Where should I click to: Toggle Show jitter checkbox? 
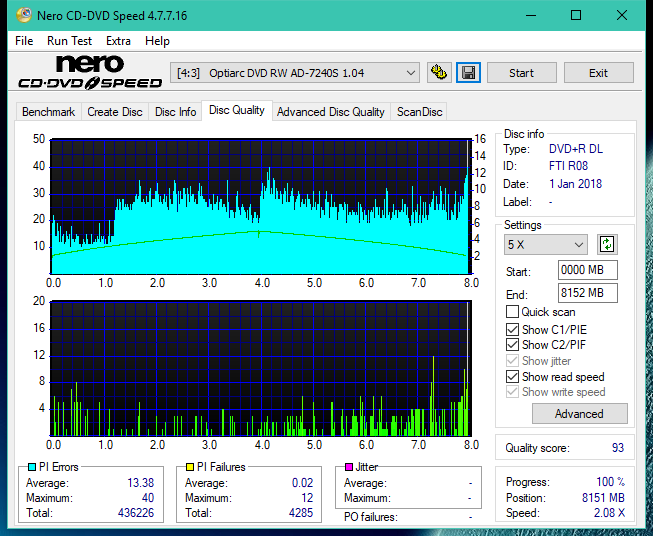pyautogui.click(x=512, y=360)
